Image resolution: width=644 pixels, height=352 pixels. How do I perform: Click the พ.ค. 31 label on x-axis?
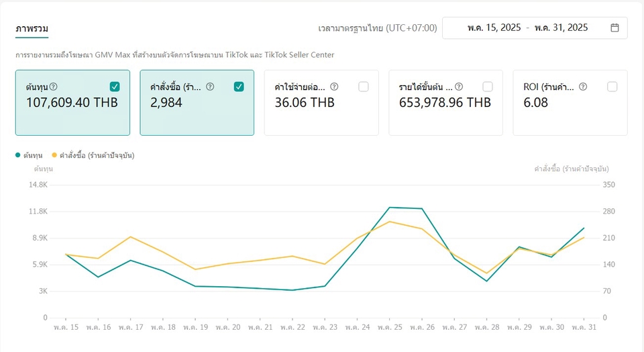pyautogui.click(x=583, y=327)
